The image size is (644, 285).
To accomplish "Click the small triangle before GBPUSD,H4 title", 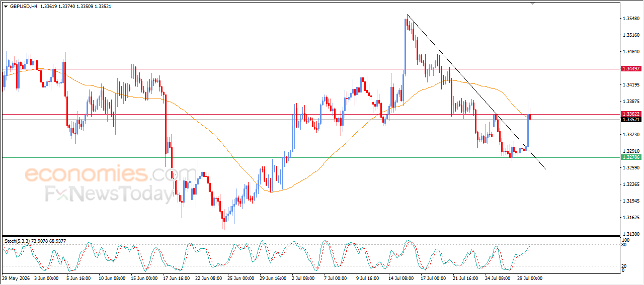I will click(6, 7).
